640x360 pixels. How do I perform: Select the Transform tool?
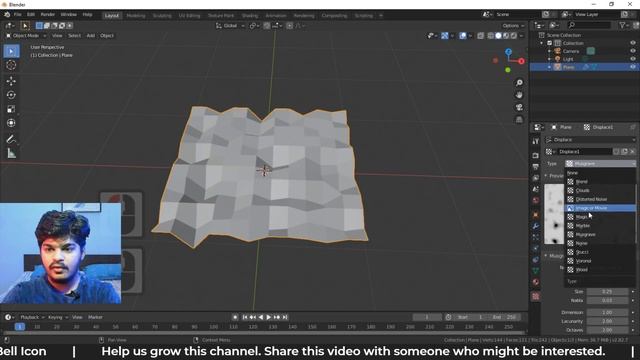point(11,123)
